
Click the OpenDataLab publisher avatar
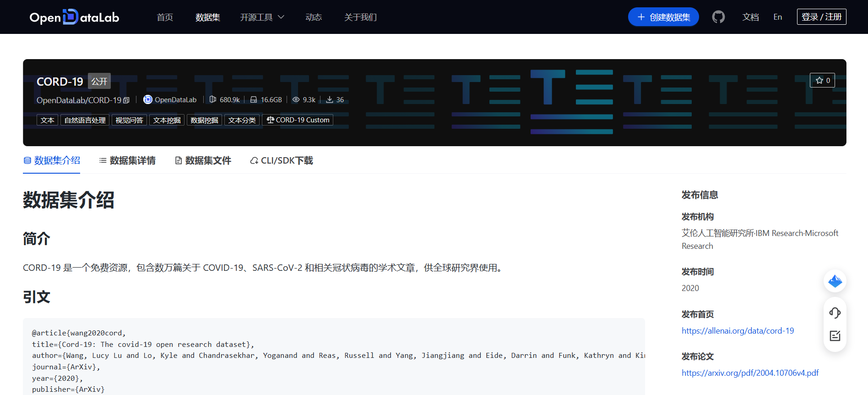click(x=148, y=99)
